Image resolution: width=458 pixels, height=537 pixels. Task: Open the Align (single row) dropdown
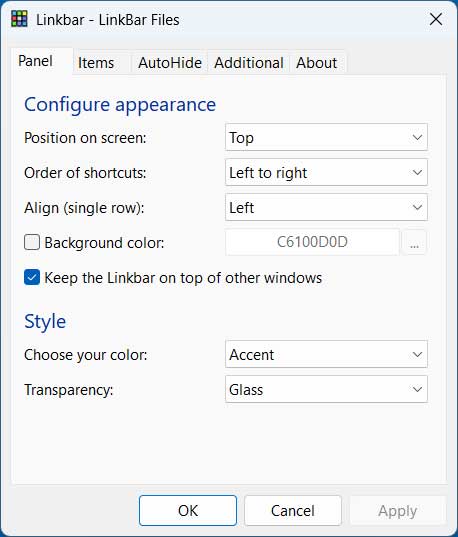point(326,207)
